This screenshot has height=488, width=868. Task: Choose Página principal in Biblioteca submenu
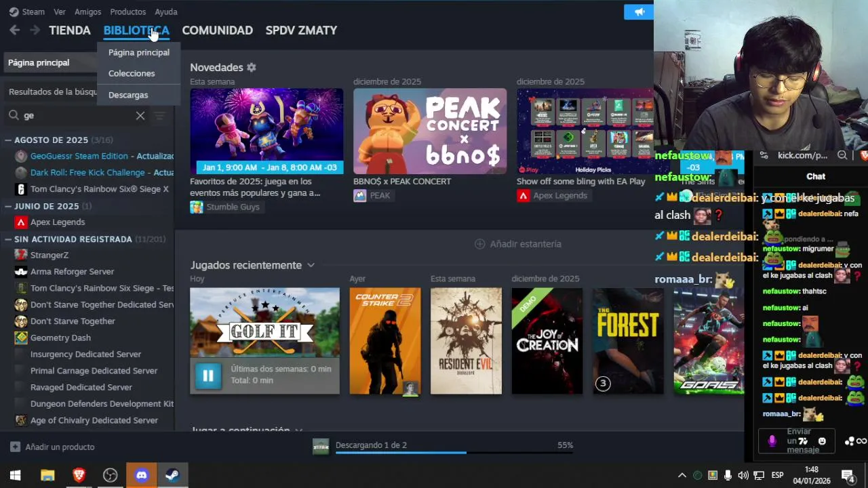139,52
